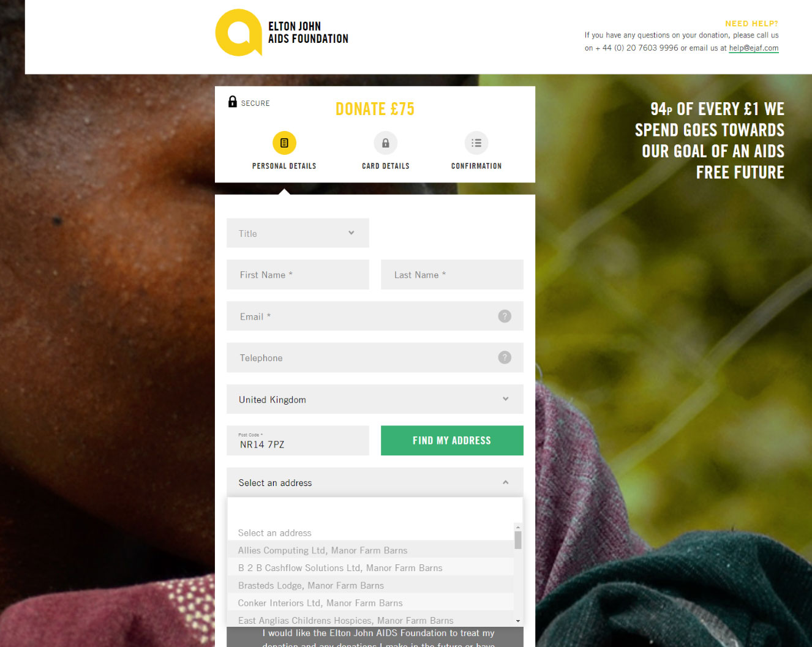Click into the First Name field
This screenshot has height=647, width=812.
coord(298,275)
